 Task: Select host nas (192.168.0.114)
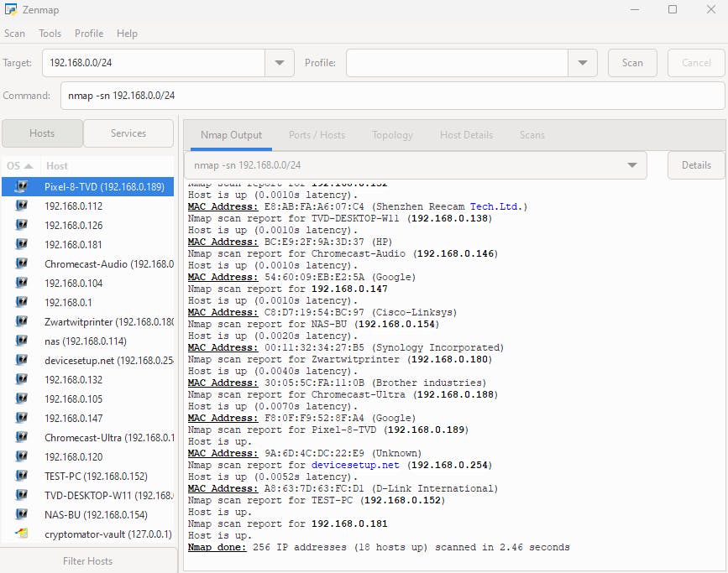(x=88, y=341)
